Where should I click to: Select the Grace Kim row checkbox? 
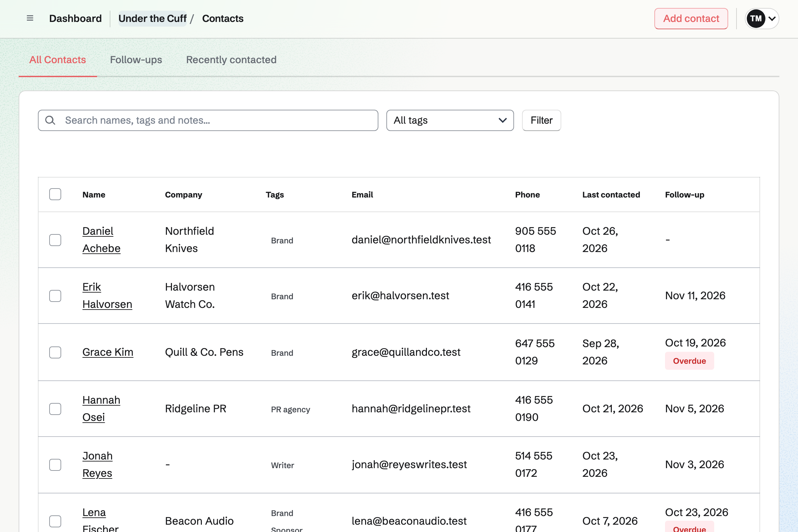pyautogui.click(x=55, y=352)
